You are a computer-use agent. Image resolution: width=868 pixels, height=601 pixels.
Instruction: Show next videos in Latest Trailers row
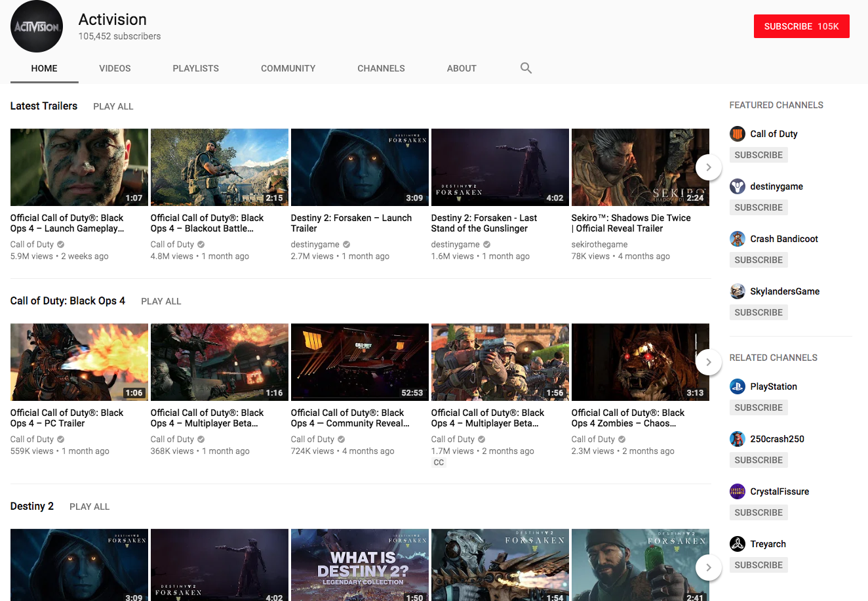pos(709,167)
